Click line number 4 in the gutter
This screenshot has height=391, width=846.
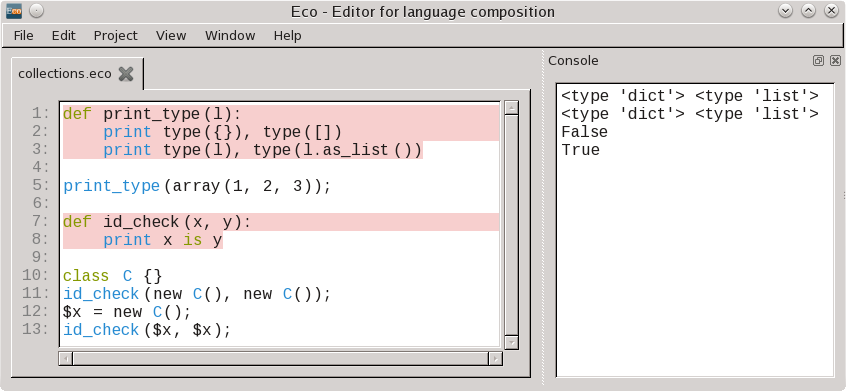tap(40, 167)
